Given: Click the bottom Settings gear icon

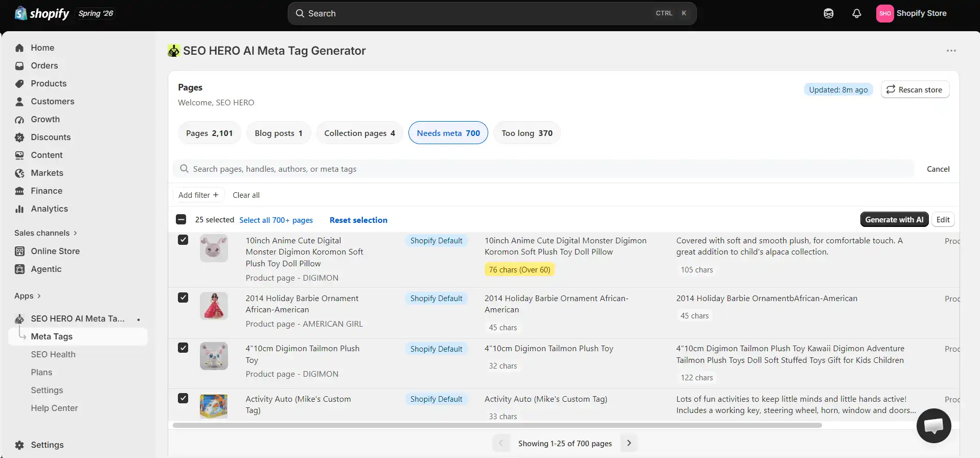Looking at the screenshot, I should (19, 445).
